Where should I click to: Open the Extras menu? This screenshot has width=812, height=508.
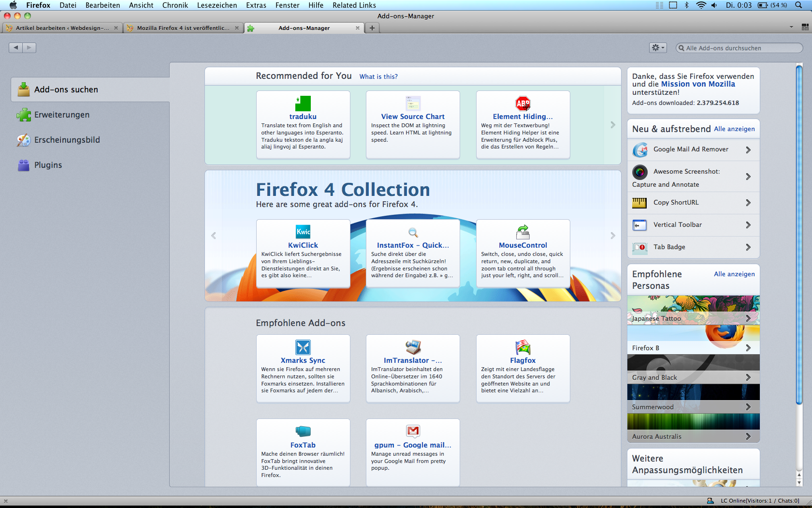[x=256, y=5]
